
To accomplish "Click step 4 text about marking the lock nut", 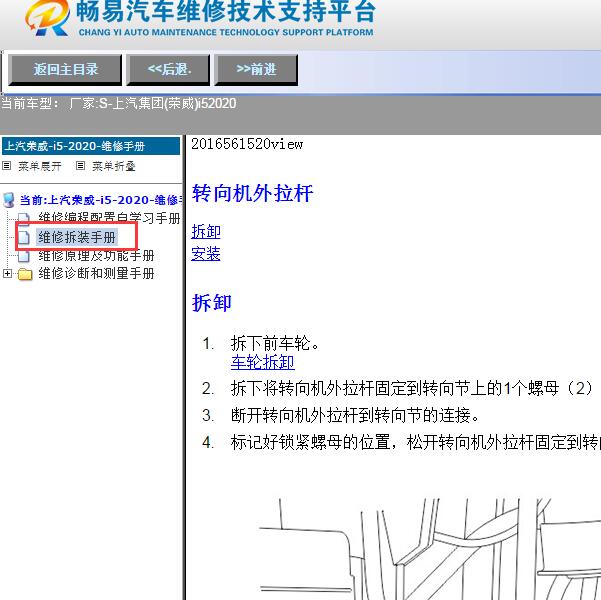I will pyautogui.click(x=415, y=442).
